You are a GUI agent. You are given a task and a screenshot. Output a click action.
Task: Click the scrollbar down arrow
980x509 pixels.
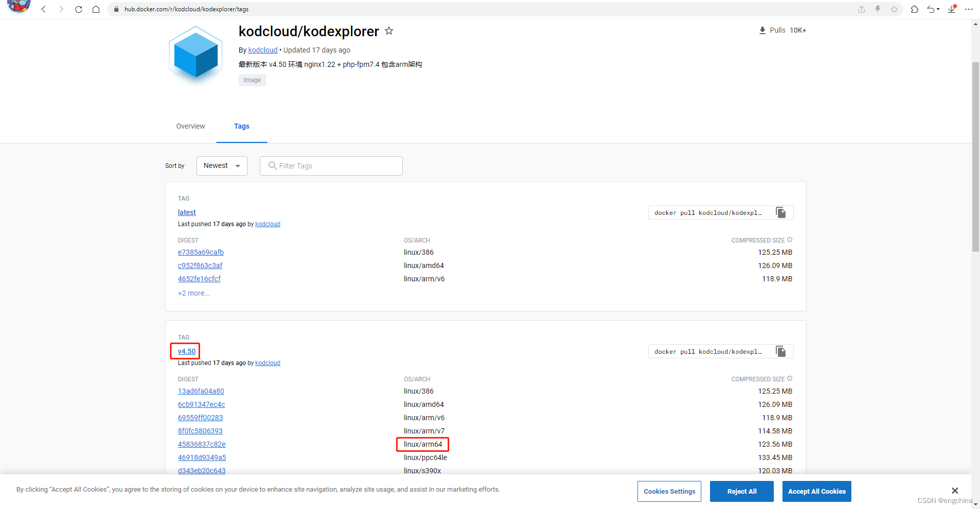975,504
